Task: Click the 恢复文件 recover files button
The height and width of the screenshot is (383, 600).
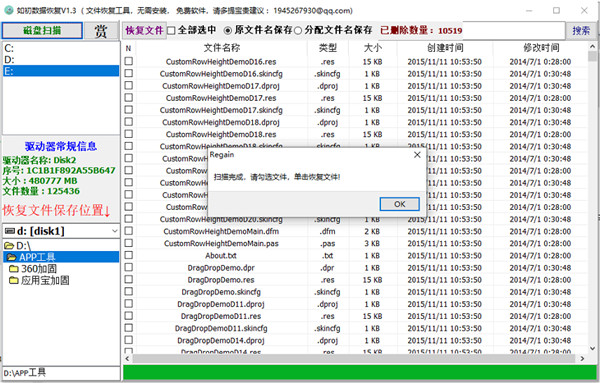Action: 144,30
